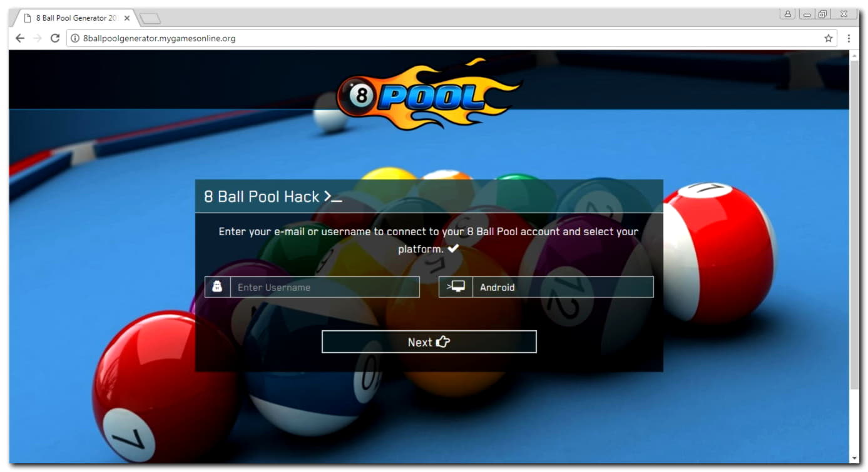Maximize the browser window
The height and width of the screenshot is (472, 868).
[x=823, y=14]
